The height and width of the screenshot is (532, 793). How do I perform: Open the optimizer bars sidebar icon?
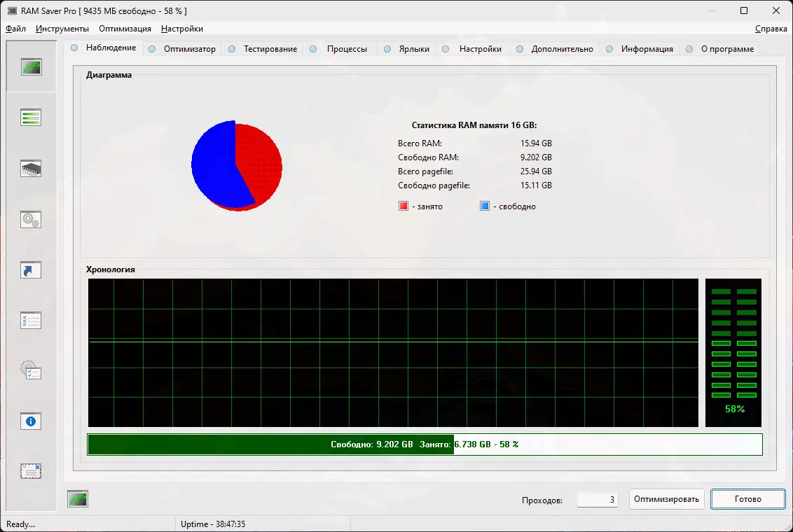pos(31,118)
